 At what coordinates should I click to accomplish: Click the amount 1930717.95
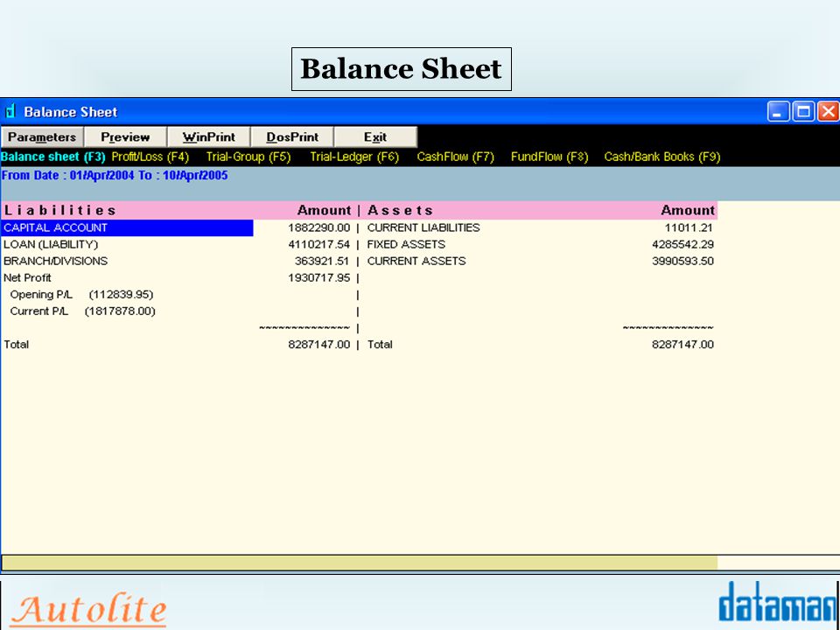pyautogui.click(x=318, y=277)
